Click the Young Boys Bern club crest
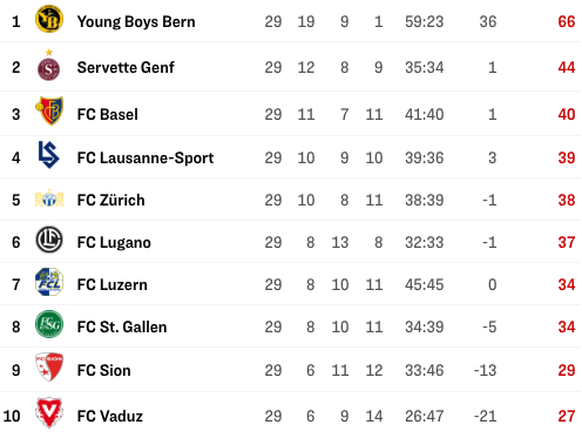This screenshot has height=438, width=582. click(49, 19)
